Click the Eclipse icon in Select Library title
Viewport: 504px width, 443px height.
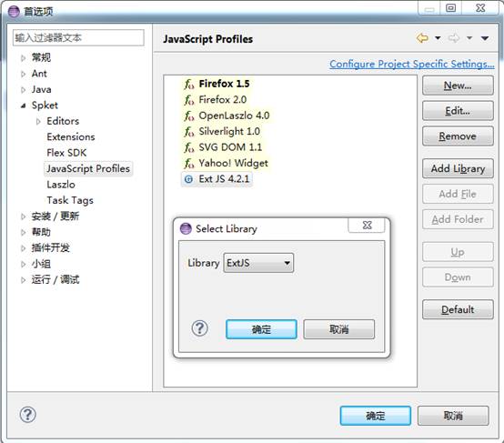pos(186,228)
